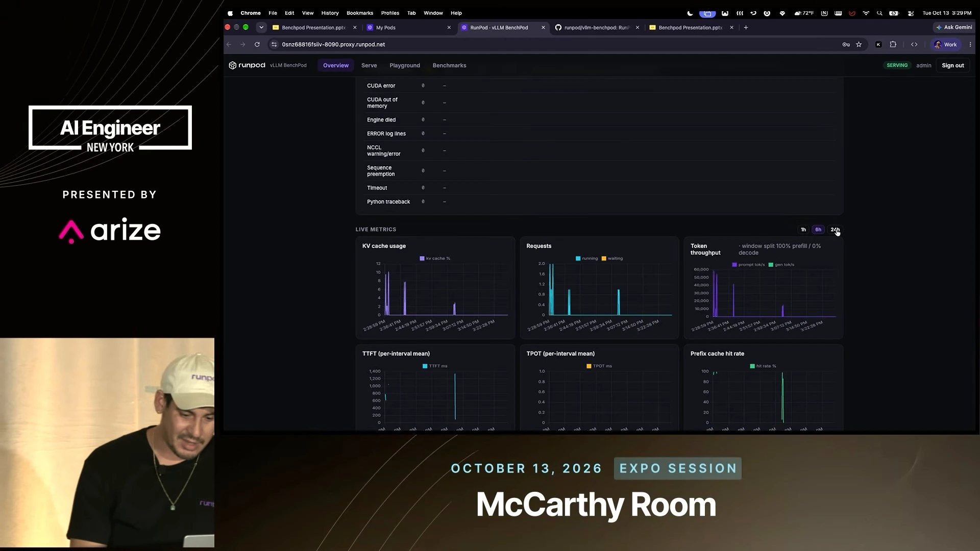Open the tab search dropdown arrow
Viewport: 980px width, 551px height.
[261, 28]
